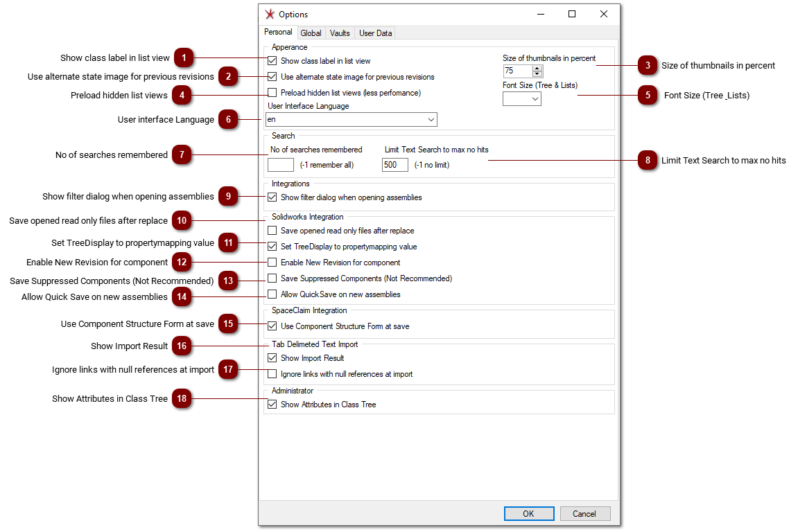
Task: Select the User Data tab
Action: click(x=375, y=33)
